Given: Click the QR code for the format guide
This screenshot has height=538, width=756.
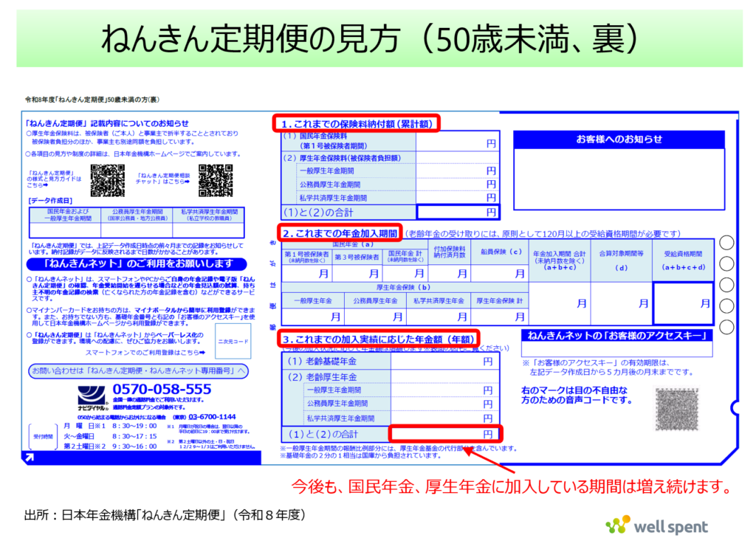Looking at the screenshot, I should [107, 181].
